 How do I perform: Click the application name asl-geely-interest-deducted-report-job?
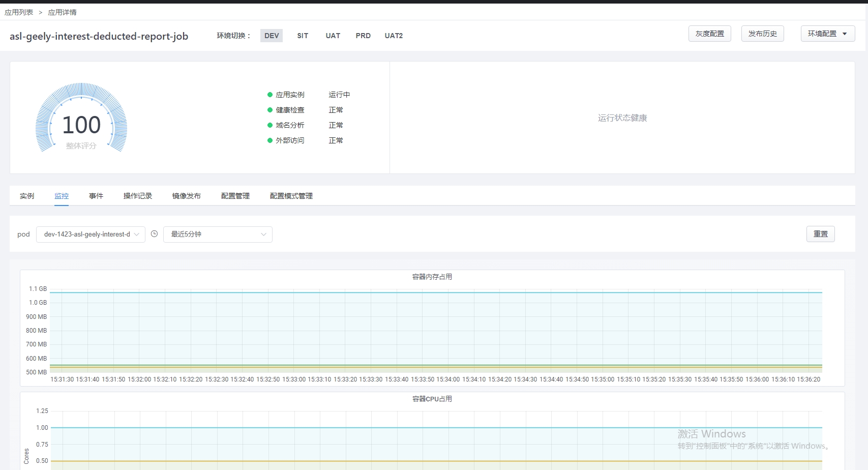[99, 36]
